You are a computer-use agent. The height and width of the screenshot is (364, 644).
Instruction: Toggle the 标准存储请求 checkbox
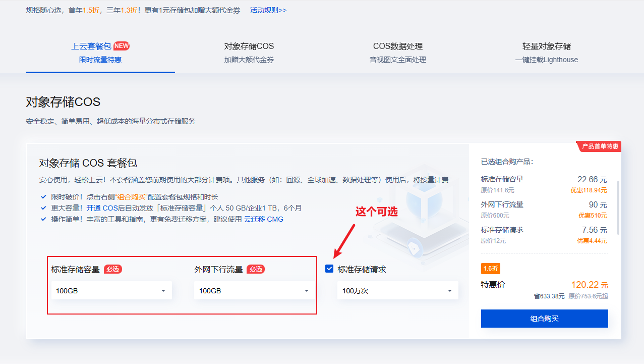click(330, 269)
